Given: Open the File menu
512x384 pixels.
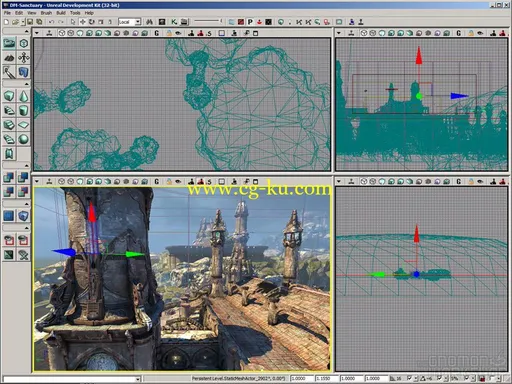Looking at the screenshot, I should coord(7,13).
